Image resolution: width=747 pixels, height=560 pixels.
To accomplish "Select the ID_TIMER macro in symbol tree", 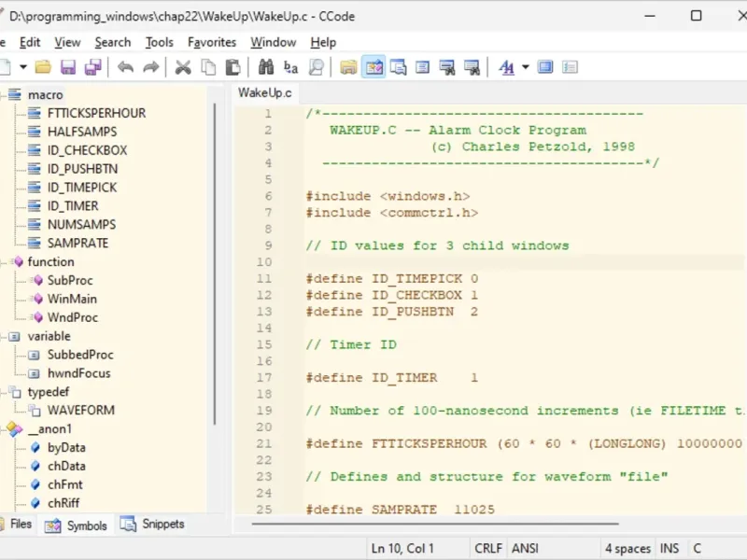I will pos(73,205).
